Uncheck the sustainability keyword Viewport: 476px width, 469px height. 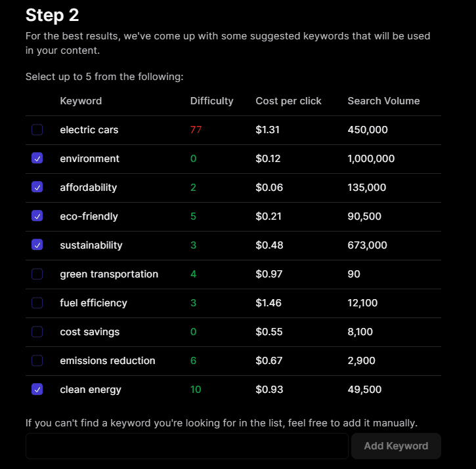[x=37, y=245]
